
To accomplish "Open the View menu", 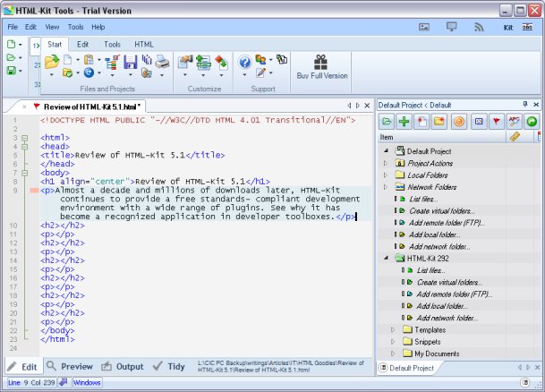I will [x=52, y=27].
